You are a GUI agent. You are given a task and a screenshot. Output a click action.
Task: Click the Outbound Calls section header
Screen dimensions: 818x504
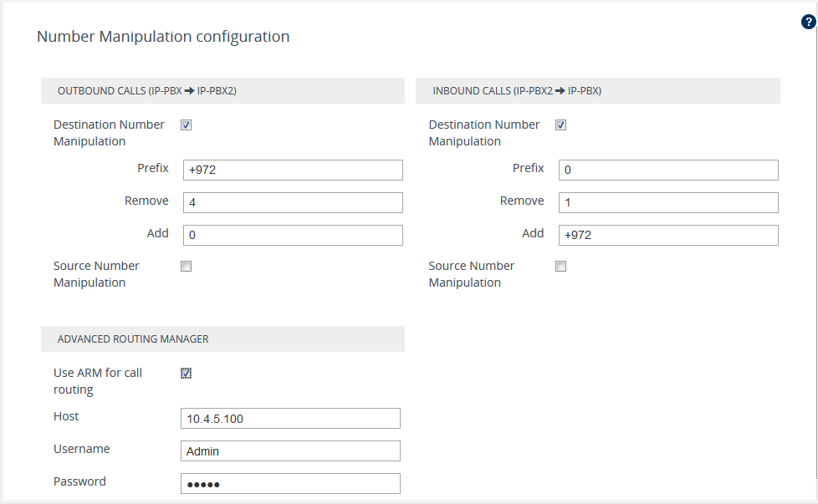[147, 91]
